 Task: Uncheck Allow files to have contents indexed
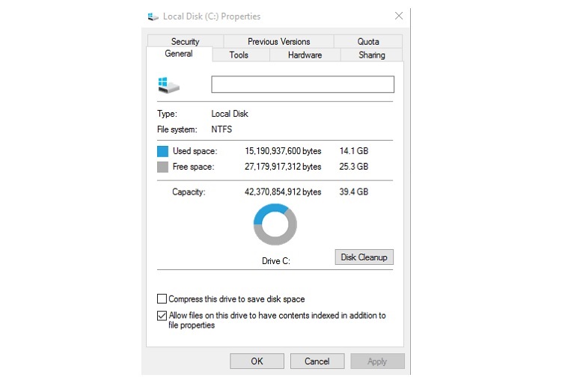coord(162,316)
